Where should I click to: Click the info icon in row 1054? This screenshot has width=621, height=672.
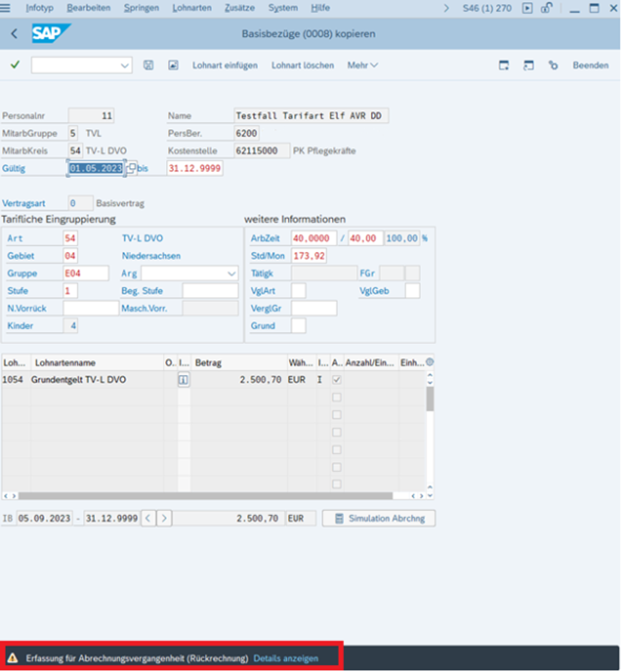[184, 380]
